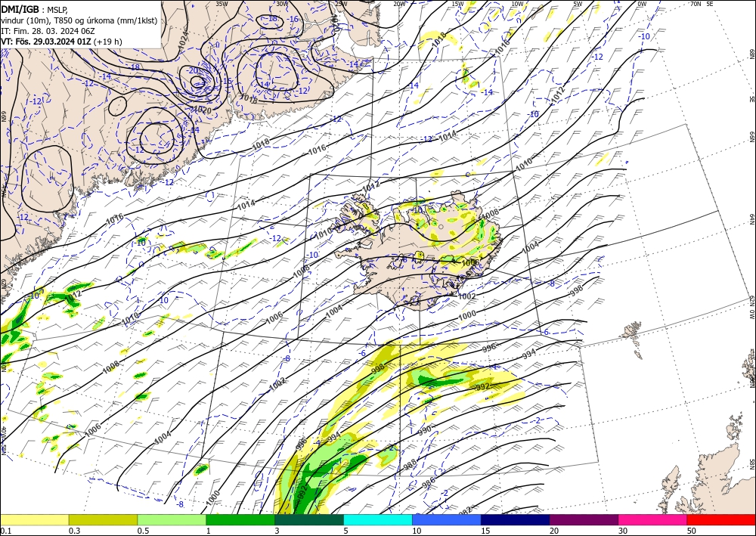Click the '15' legend scale value
756x536 pixels.
[x=485, y=531]
